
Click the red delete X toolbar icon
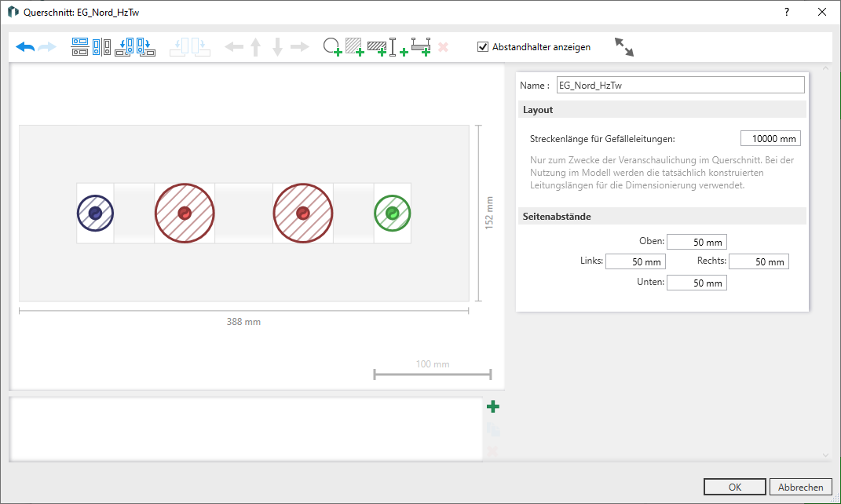tap(443, 47)
